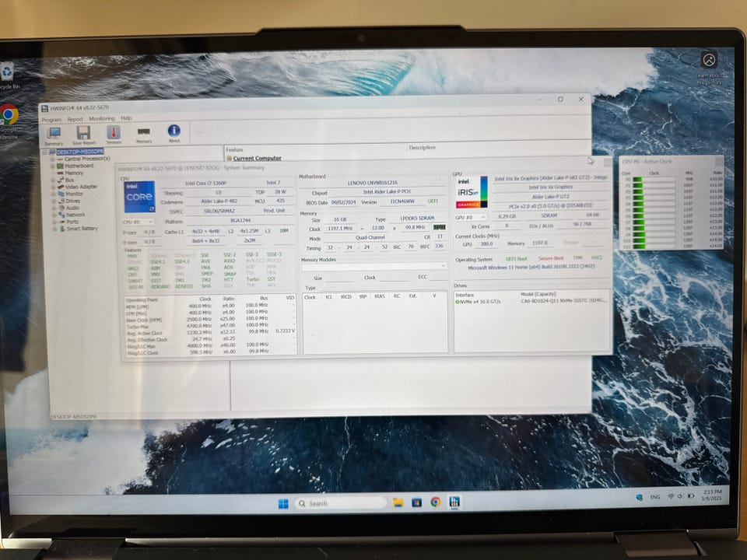Open the GPU #0 selector dropdown

click(x=470, y=217)
